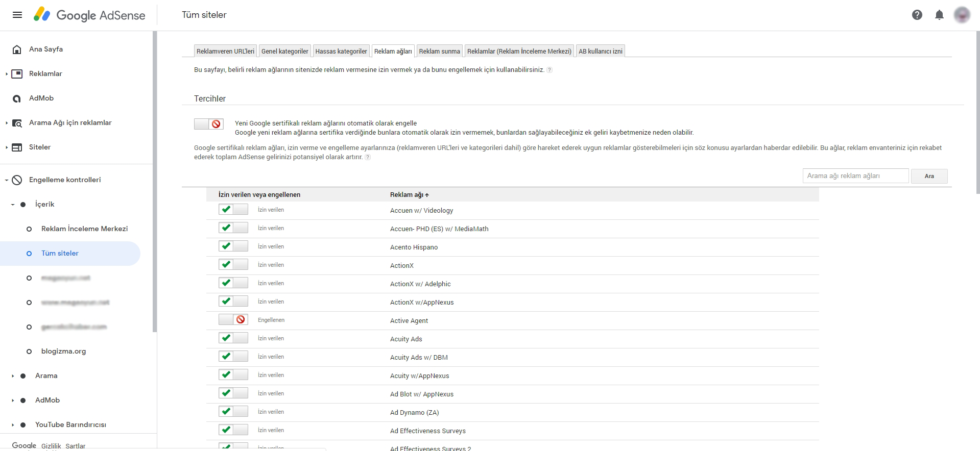Viewport: 980px width, 451px height.
Task: Click the Engellenen status label
Action: pos(271,320)
